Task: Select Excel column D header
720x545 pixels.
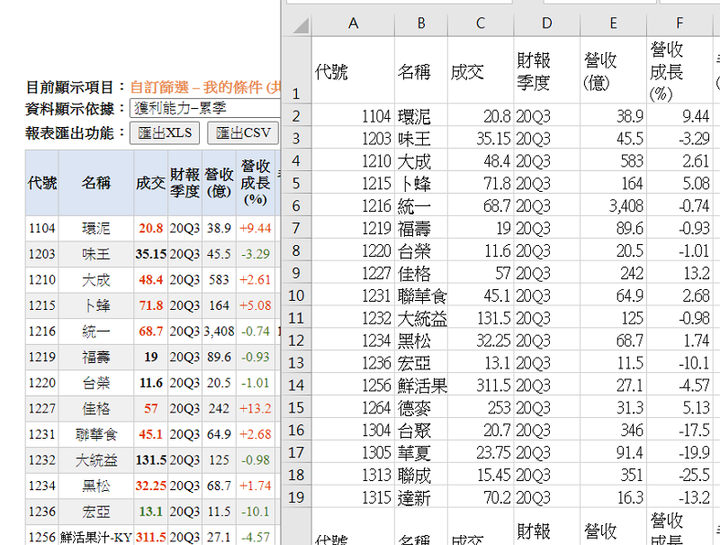Action: coord(547,23)
